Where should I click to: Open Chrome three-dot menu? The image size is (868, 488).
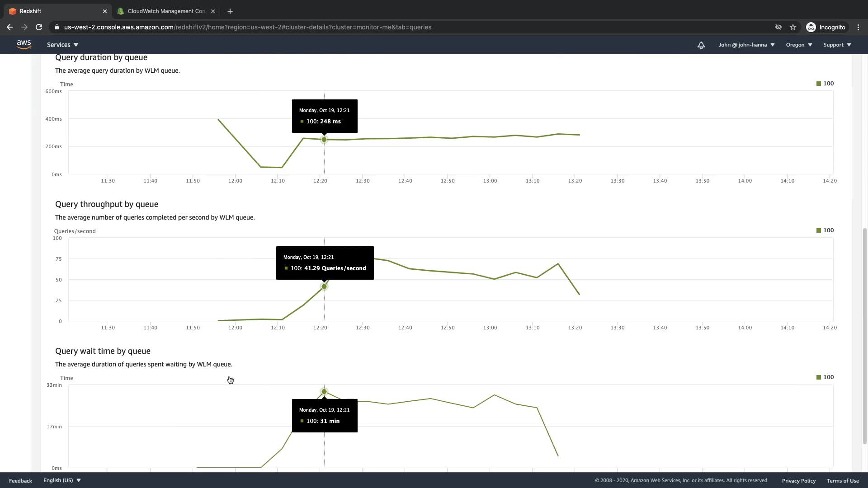pyautogui.click(x=858, y=27)
